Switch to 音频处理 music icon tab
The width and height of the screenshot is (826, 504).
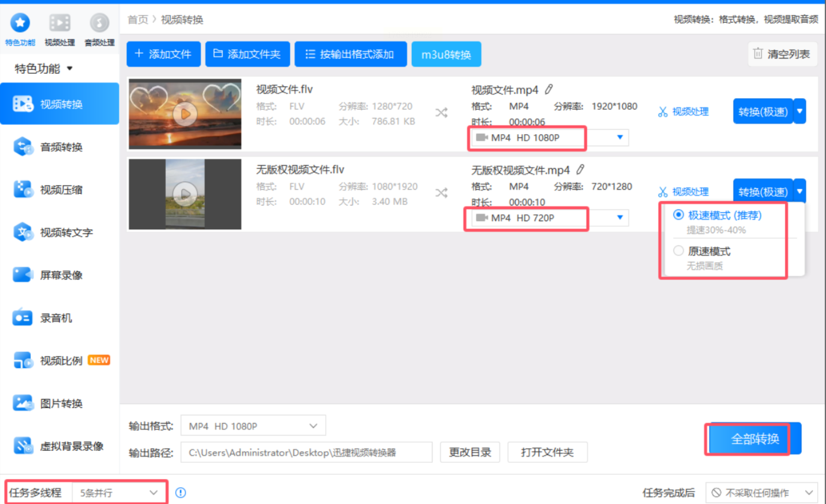[99, 23]
